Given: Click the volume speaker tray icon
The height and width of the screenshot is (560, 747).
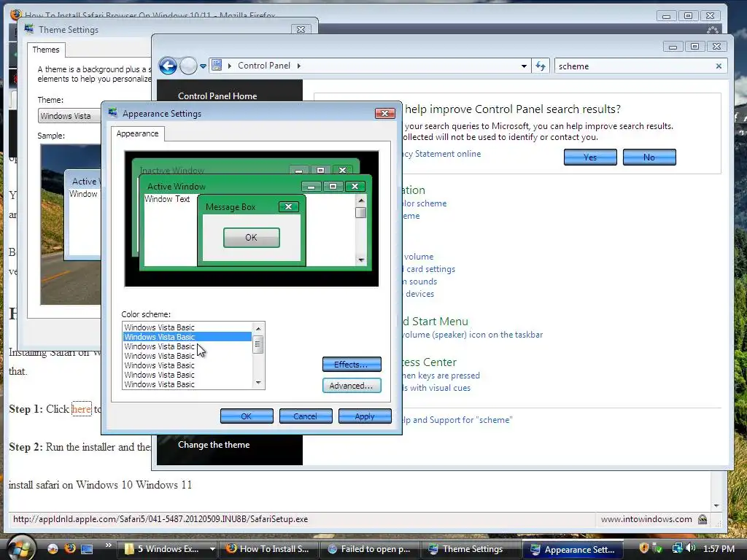Looking at the screenshot, I should pos(691,548).
